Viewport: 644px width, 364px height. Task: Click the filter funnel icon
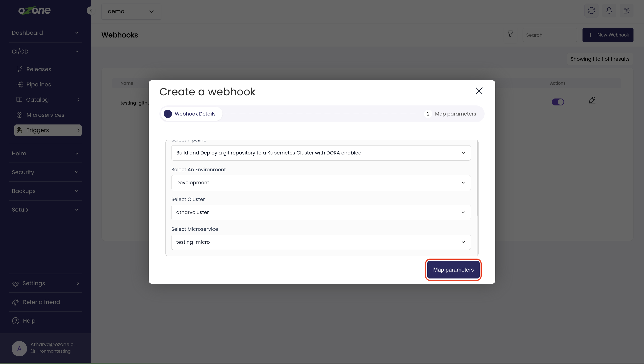pyautogui.click(x=510, y=34)
